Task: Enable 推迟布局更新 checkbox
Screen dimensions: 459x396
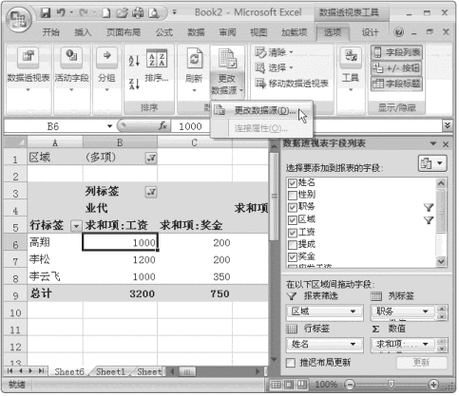Action: 291,362
